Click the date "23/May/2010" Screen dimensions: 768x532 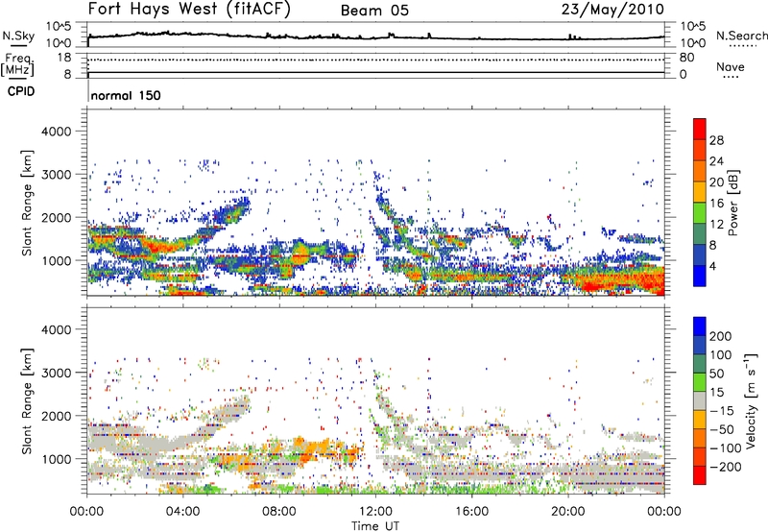point(612,10)
